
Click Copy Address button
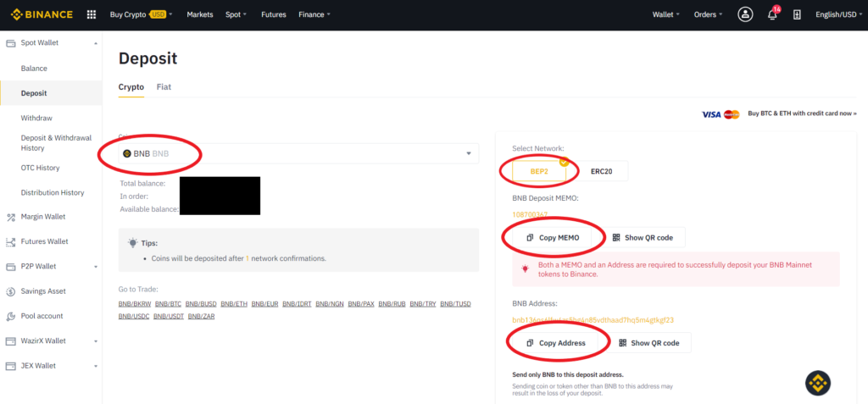pos(555,343)
